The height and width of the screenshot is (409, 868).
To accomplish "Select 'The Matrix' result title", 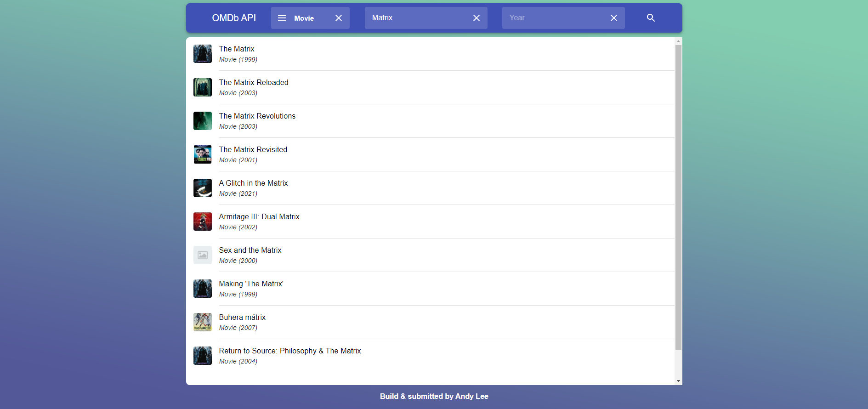I will click(x=237, y=49).
